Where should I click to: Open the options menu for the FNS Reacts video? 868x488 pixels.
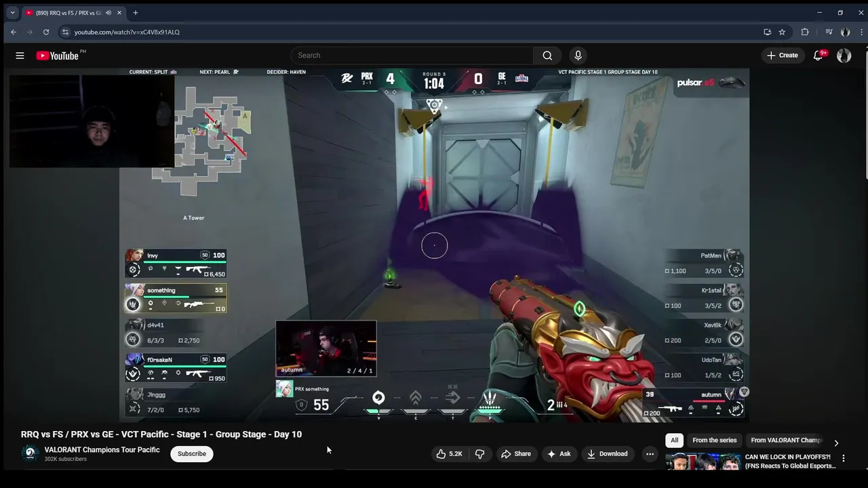[844, 458]
